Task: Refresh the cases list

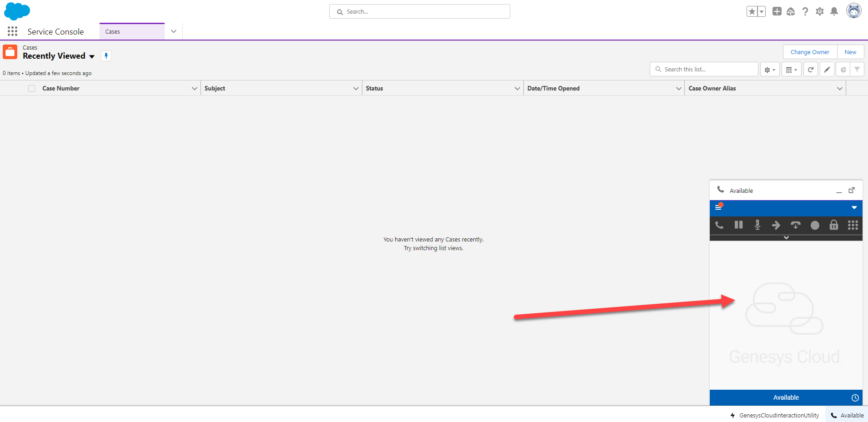Action: tap(811, 70)
